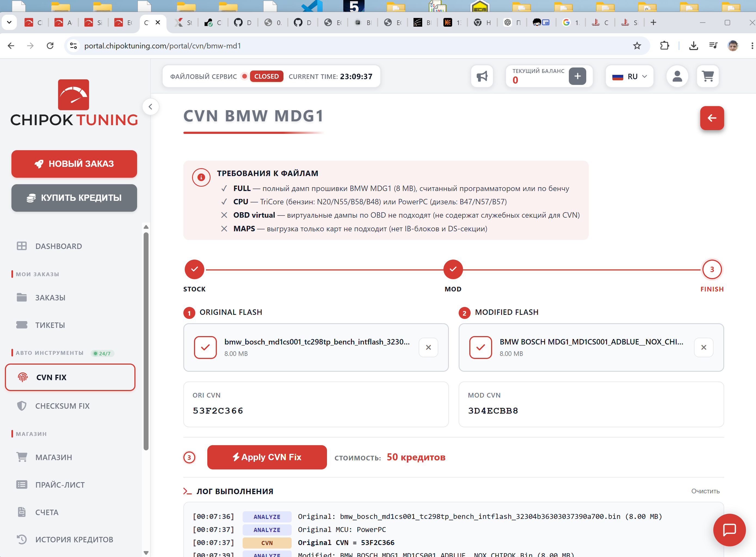The height and width of the screenshot is (557, 756).
Task: Switch to the Google tab
Action: [x=571, y=22]
